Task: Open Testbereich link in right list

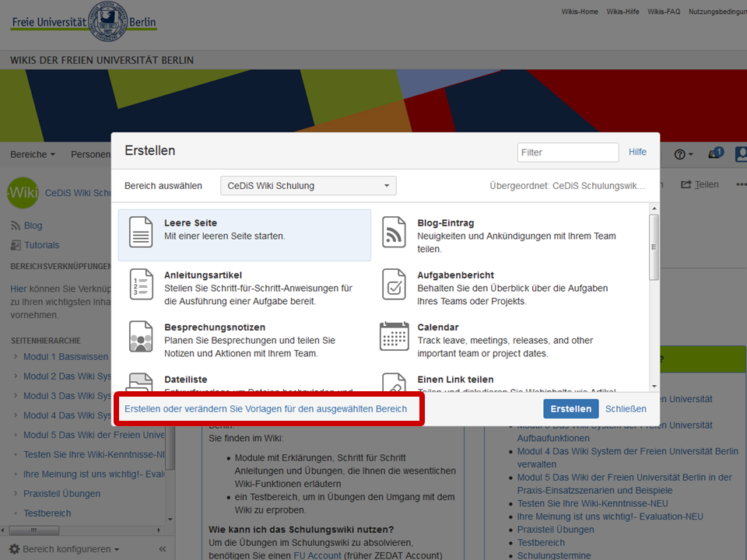Action: pyautogui.click(x=541, y=542)
